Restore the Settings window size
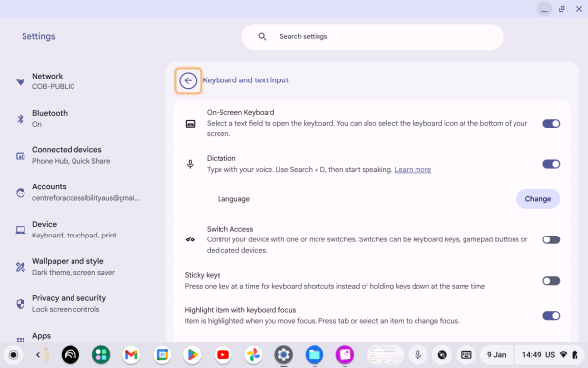Viewport: 588px width, 368px height. 562,9
